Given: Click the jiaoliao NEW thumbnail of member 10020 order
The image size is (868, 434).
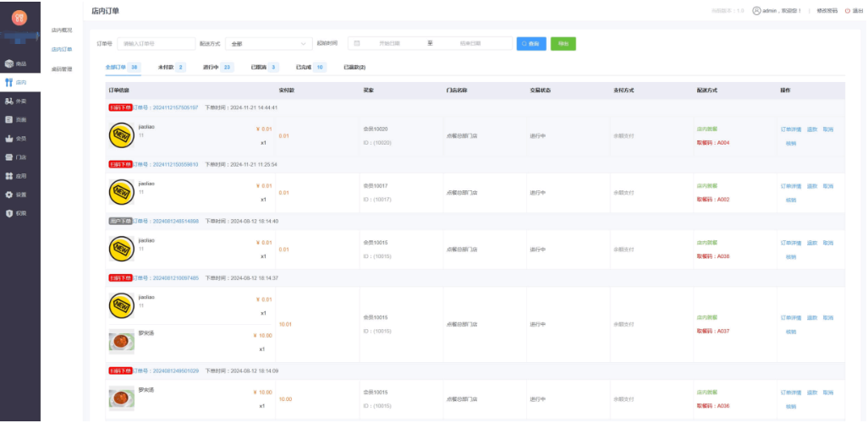Looking at the screenshot, I should coord(121,135).
